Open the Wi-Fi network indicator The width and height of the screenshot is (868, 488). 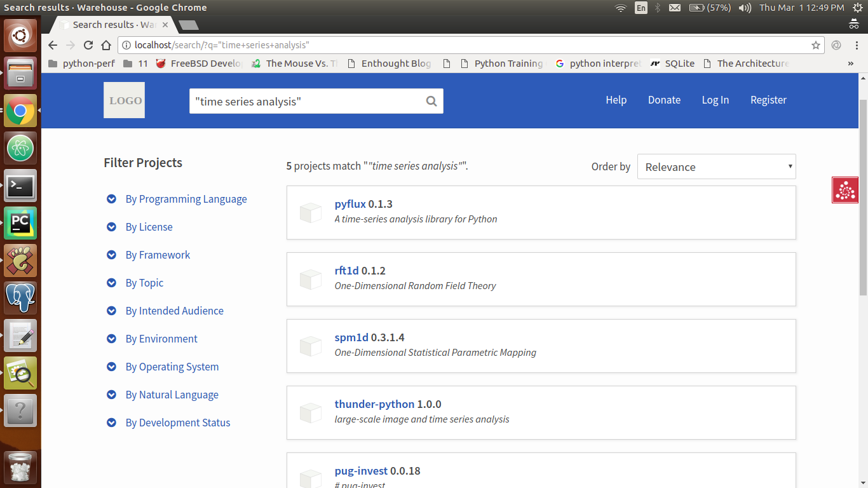[621, 8]
